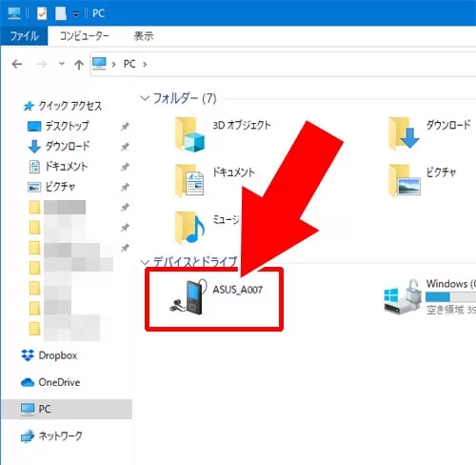Select the ピクチャ folder in main pane

coord(405,180)
